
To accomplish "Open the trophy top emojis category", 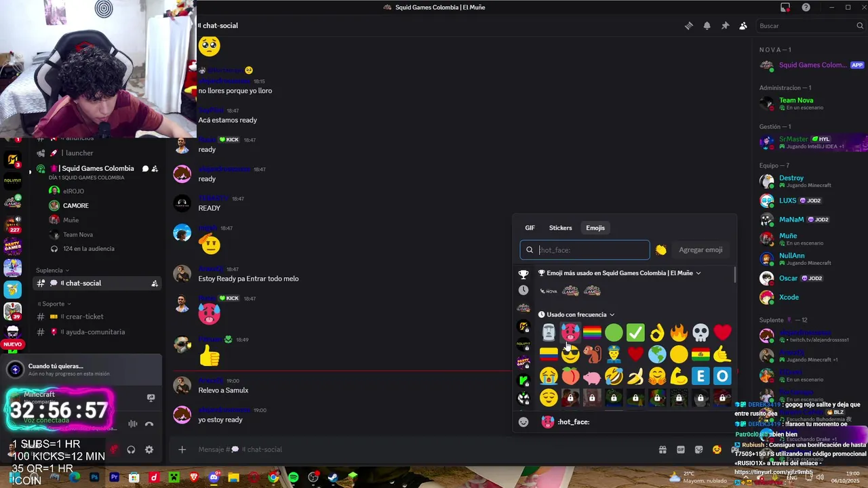I will pos(524,274).
